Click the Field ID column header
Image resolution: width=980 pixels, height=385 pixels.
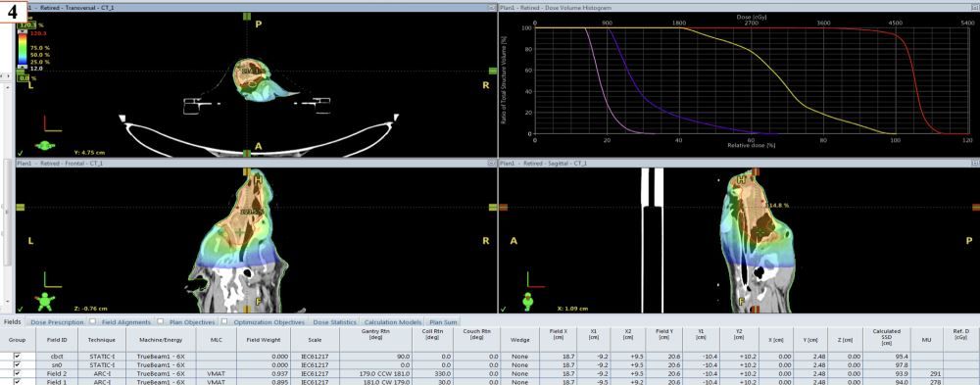click(56, 340)
